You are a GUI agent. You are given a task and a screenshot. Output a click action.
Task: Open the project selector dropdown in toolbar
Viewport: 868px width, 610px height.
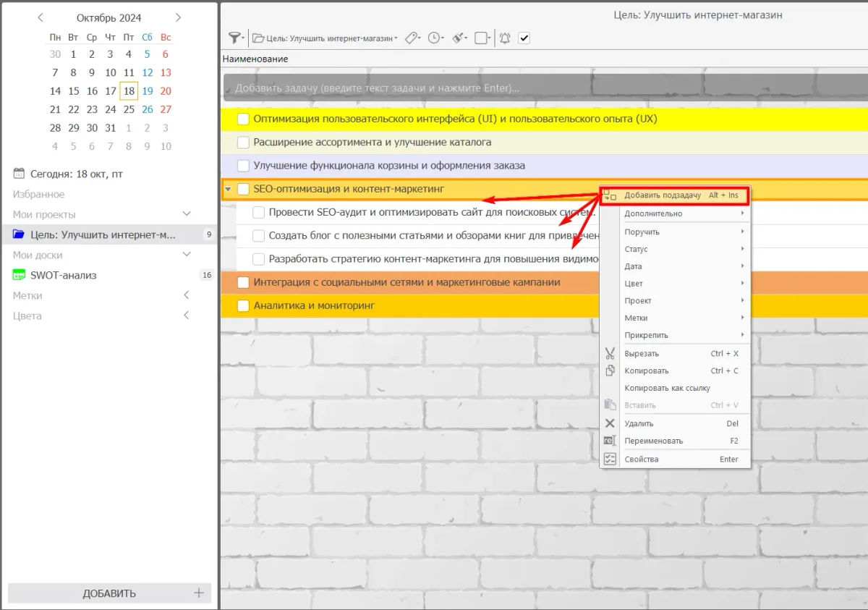[x=325, y=38]
